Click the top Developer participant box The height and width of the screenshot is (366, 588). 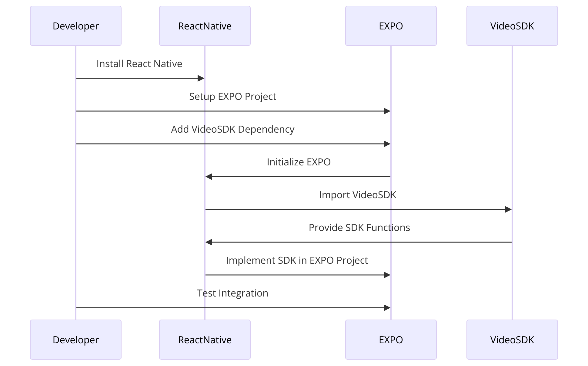tap(76, 26)
